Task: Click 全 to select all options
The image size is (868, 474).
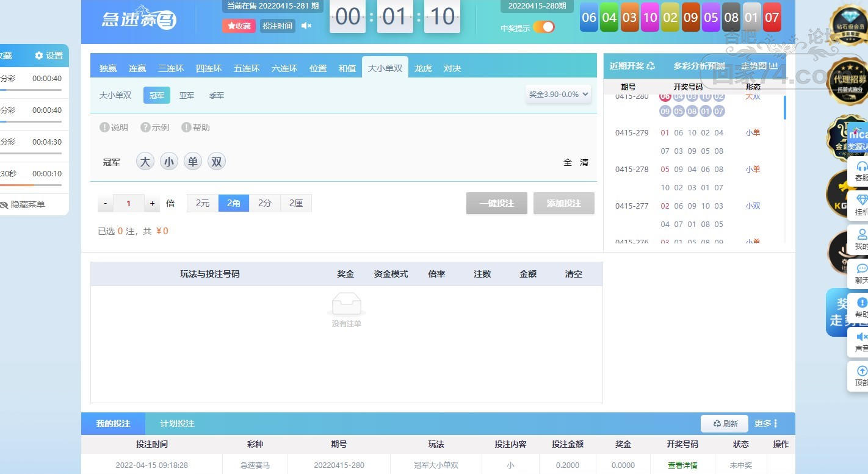Action: point(568,162)
